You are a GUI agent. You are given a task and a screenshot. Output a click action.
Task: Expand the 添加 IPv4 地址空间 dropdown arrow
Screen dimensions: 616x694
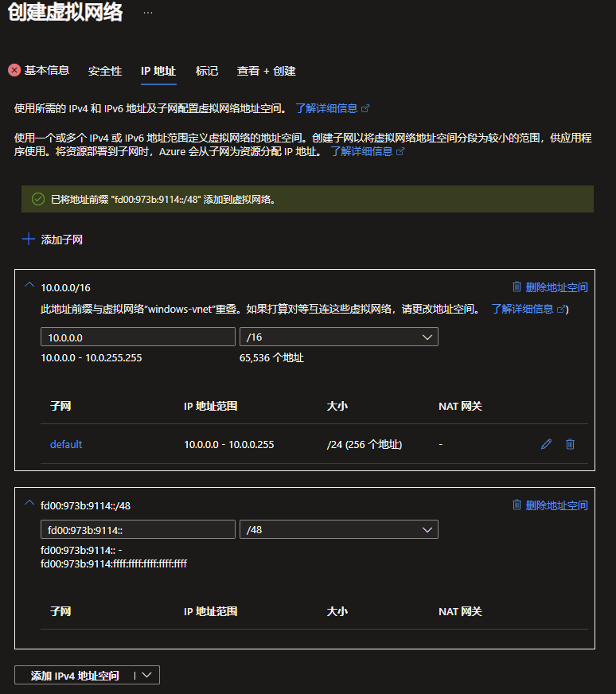click(149, 675)
